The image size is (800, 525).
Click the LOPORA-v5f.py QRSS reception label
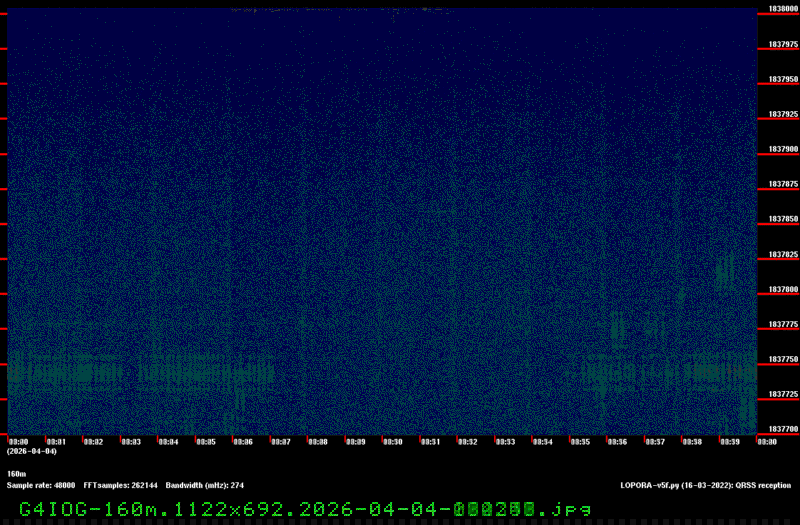pyautogui.click(x=705, y=485)
